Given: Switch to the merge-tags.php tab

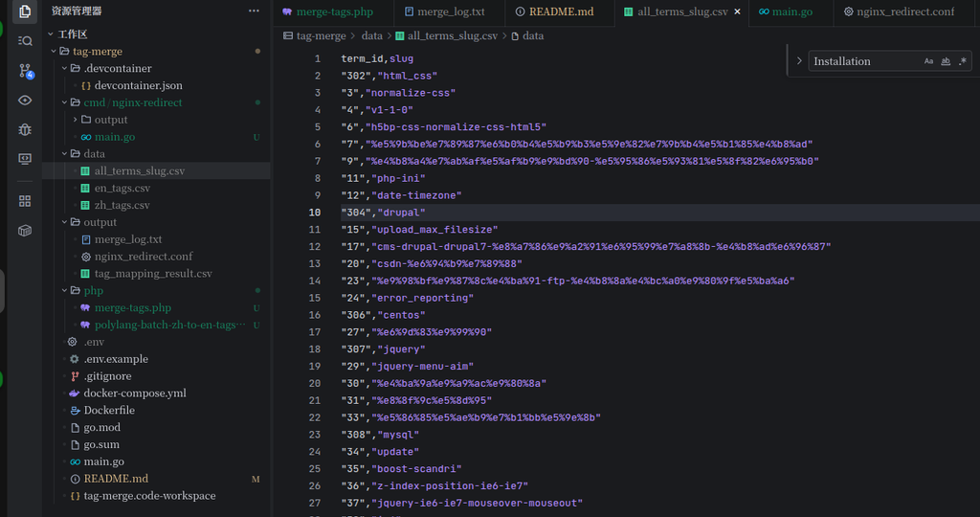Looking at the screenshot, I should pos(334,11).
